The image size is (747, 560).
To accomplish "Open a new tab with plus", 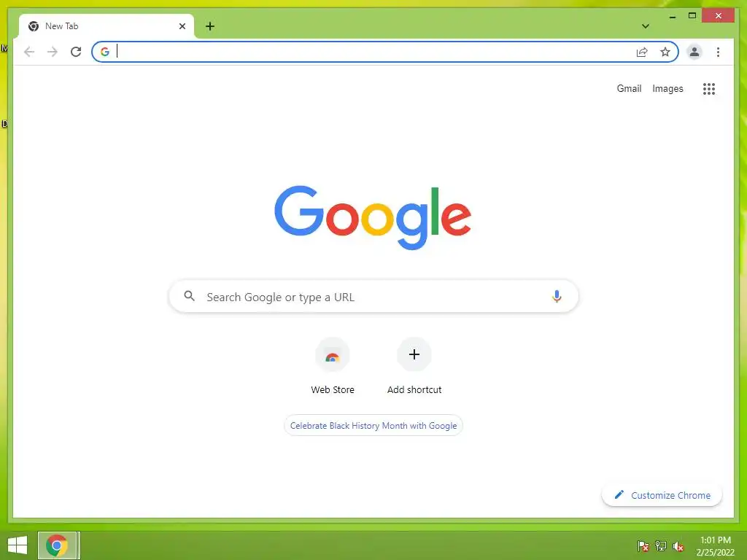I will point(210,26).
